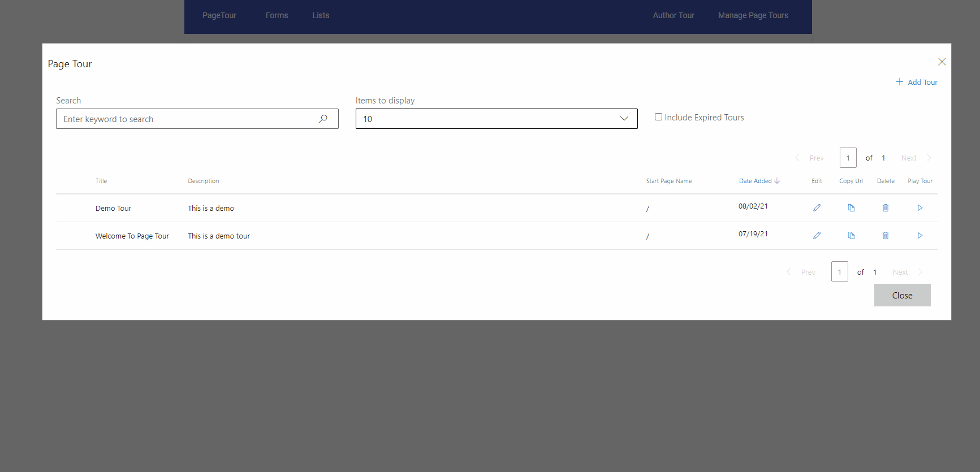Click top pagination Prev button
This screenshot has width=980, height=472.
pyautogui.click(x=810, y=158)
